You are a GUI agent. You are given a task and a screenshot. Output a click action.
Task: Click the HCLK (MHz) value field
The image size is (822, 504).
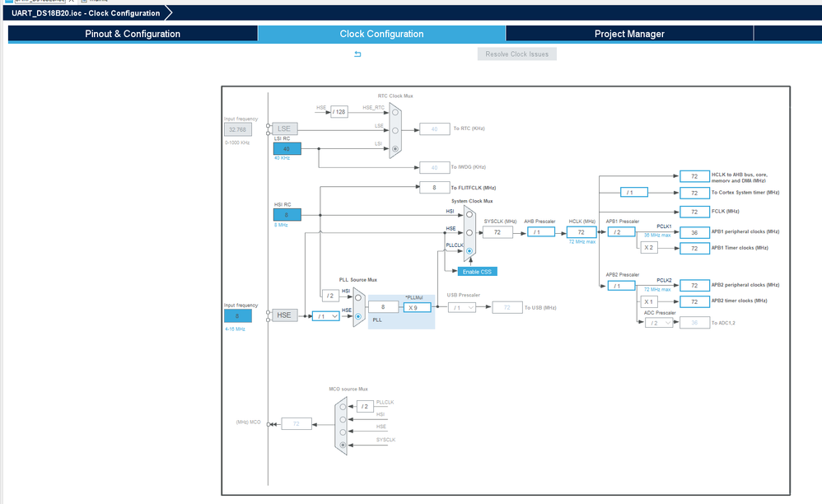click(x=581, y=232)
